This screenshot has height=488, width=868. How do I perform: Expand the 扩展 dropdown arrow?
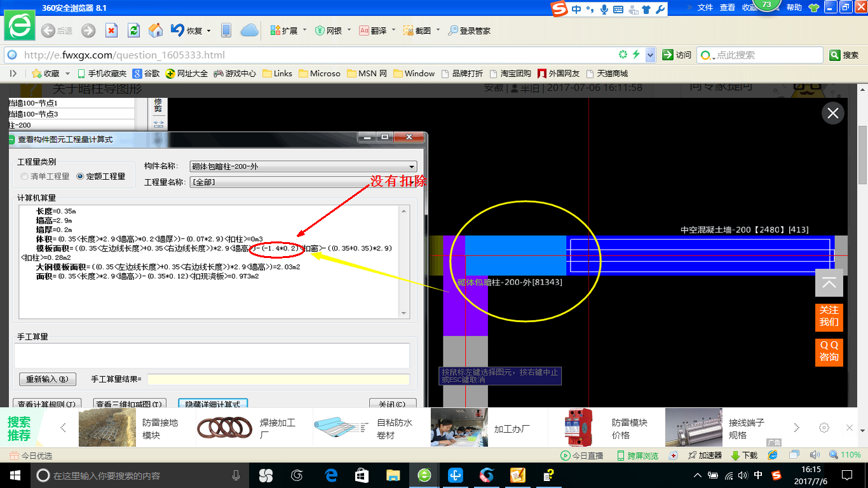click(304, 30)
